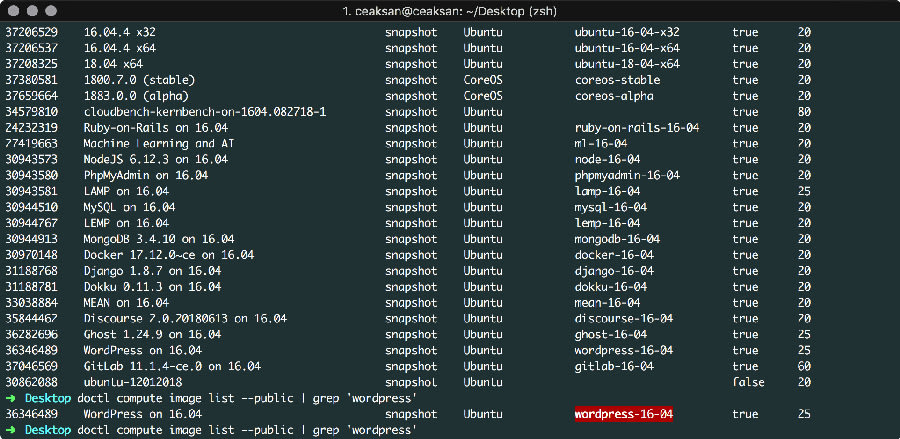Click the 'phpmyadmin-16-04' slug
This screenshot has width=900, height=439.
pos(627,175)
